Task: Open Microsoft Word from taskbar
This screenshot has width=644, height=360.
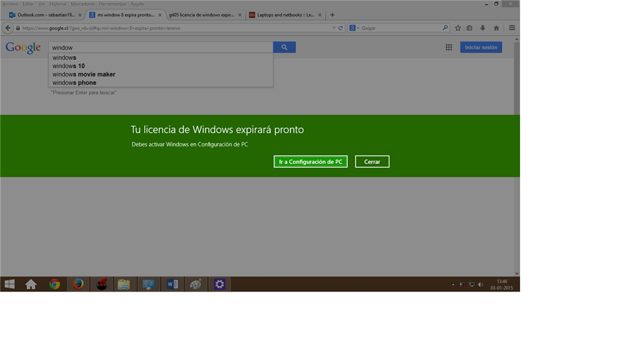Action: click(x=172, y=284)
